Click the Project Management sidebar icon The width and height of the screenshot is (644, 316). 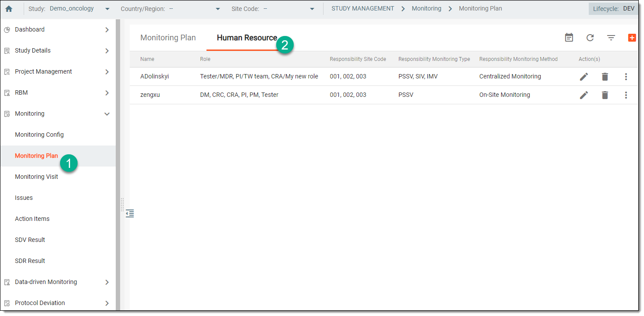7,72
